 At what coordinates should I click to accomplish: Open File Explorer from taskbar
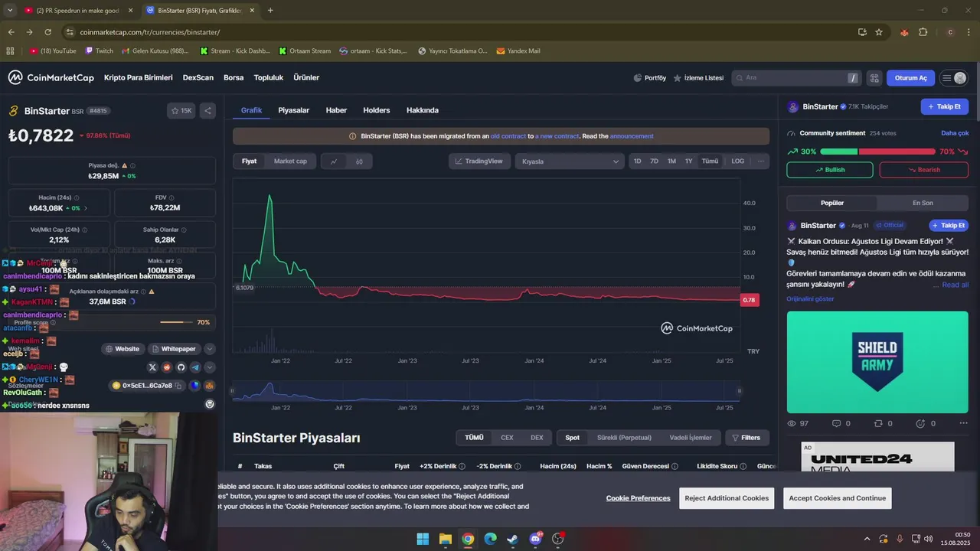[445, 539]
